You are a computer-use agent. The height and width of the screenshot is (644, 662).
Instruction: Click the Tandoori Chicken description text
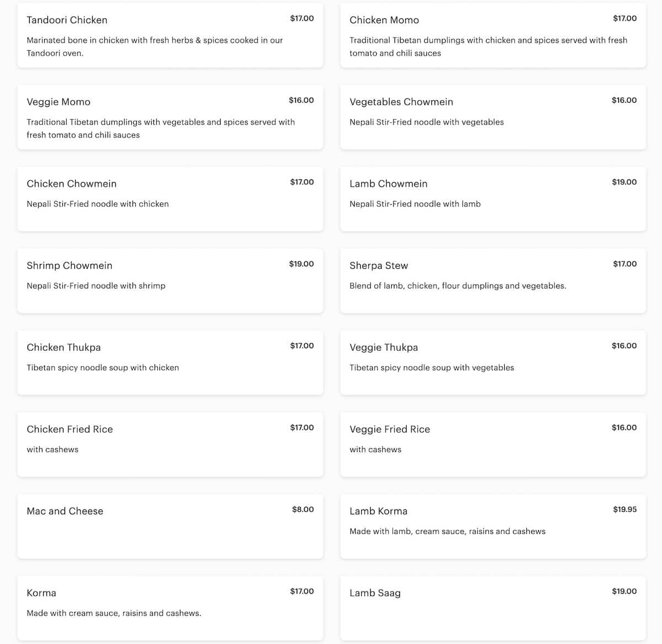click(x=154, y=46)
